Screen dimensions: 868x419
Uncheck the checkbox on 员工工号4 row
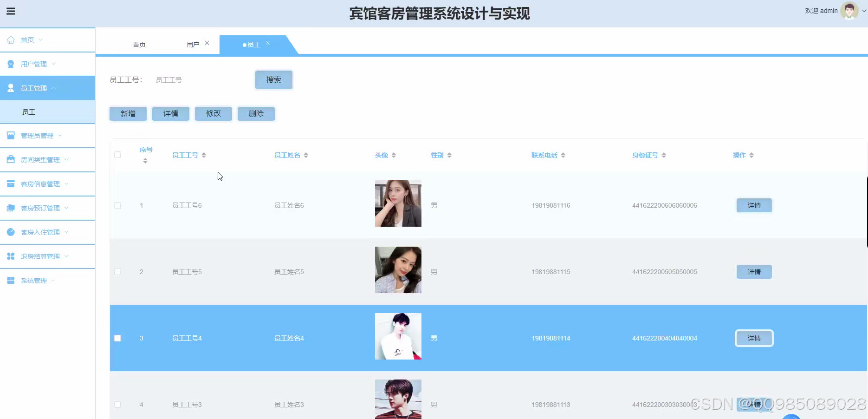tap(117, 338)
